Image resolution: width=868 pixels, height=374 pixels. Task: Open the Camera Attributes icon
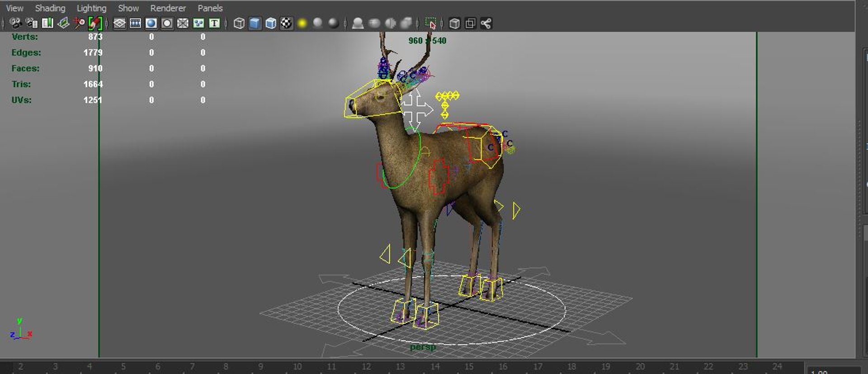(32, 23)
